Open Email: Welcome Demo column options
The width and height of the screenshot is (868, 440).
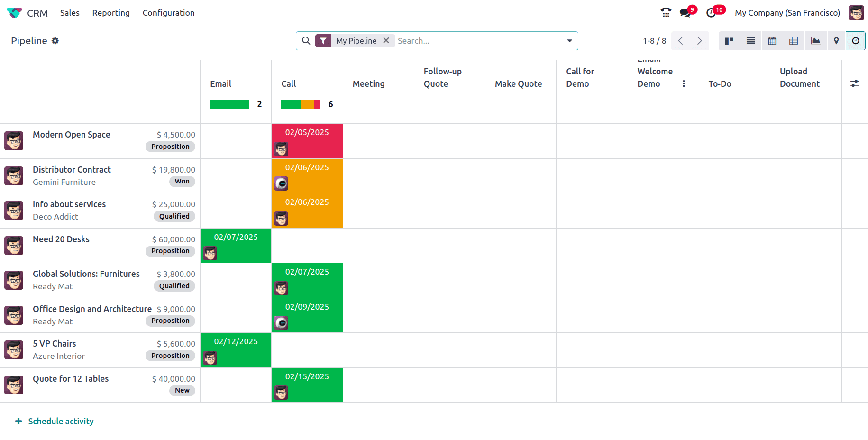pyautogui.click(x=684, y=83)
